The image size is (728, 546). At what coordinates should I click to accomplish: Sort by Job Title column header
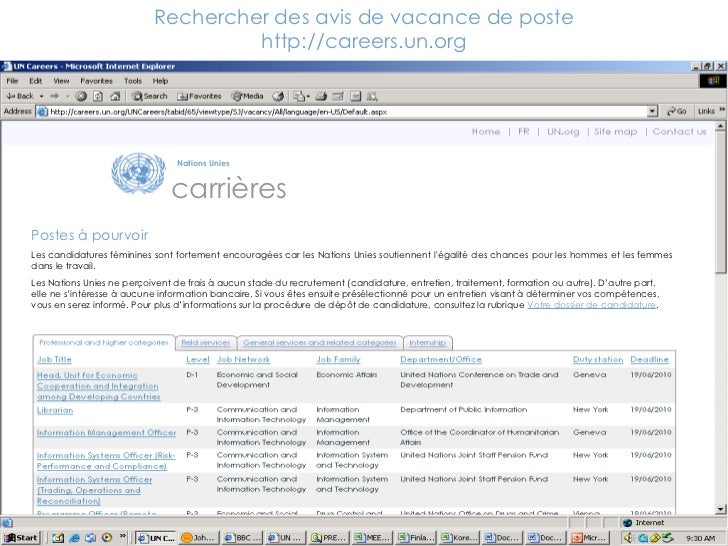[54, 359]
